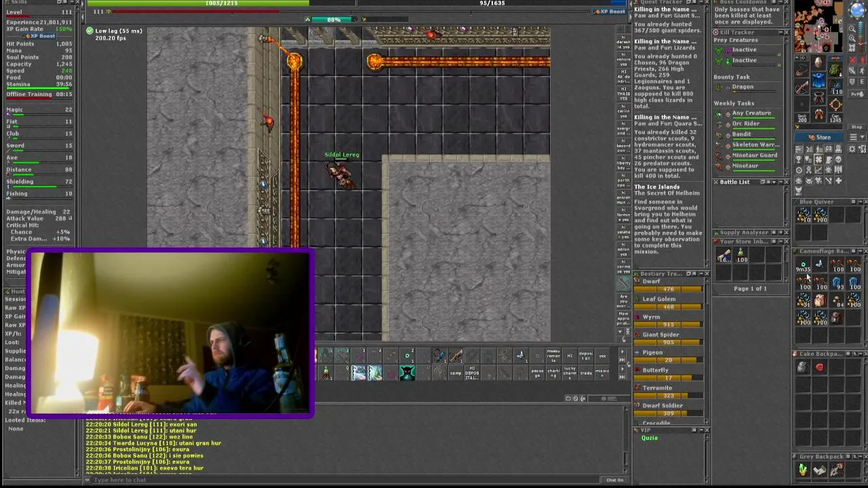868x488 pixels.
Task: Toggle chase opponent mode (red figure)
Action: [862, 60]
